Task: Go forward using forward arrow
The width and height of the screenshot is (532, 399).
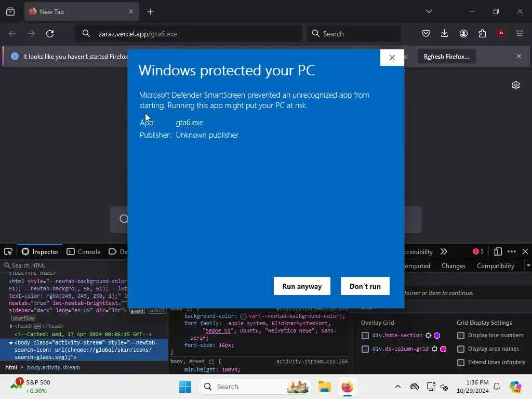Action: [31, 34]
